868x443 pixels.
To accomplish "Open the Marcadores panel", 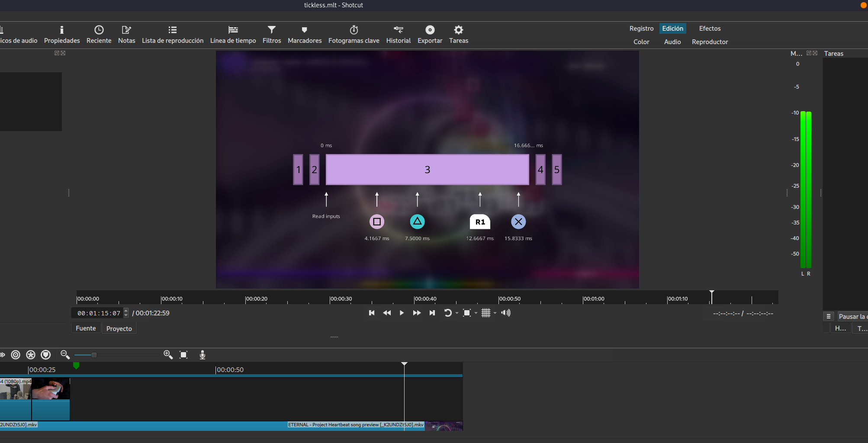I will [x=305, y=35].
